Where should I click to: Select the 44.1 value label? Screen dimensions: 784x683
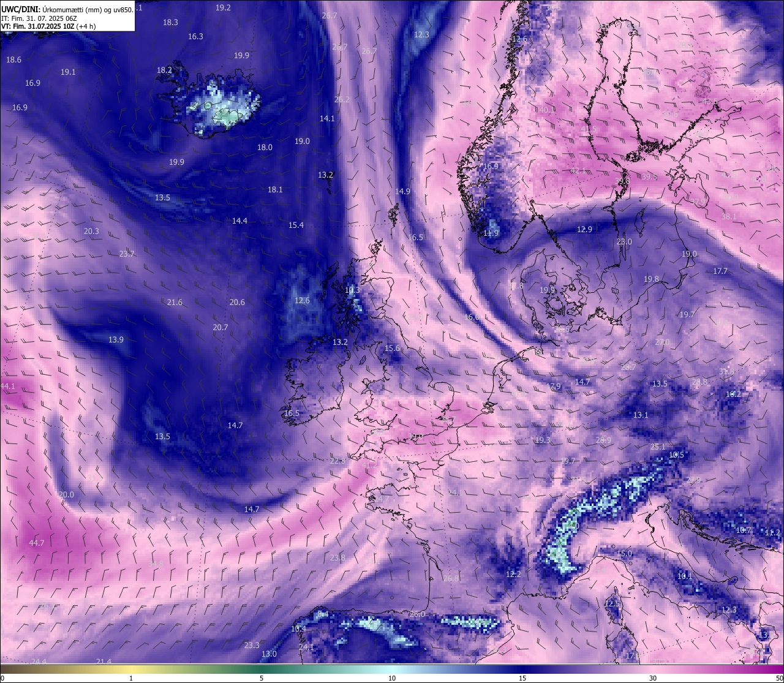tap(8, 386)
